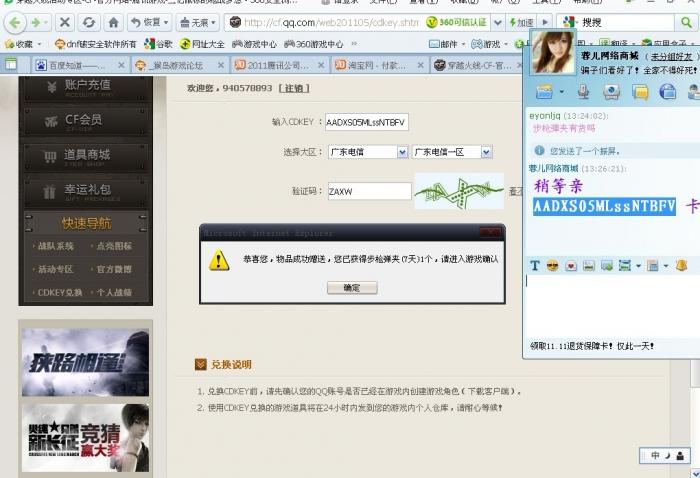
Task: Run search with green magnifier icon
Action: [686, 22]
